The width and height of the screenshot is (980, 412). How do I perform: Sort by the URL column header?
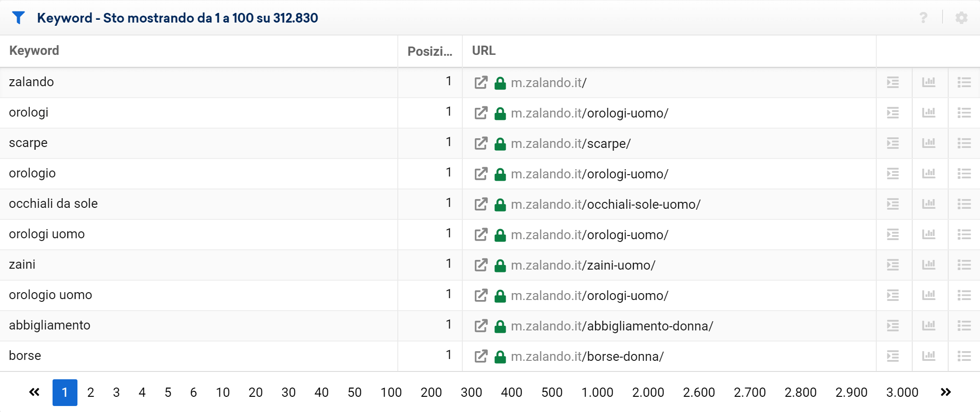click(484, 51)
